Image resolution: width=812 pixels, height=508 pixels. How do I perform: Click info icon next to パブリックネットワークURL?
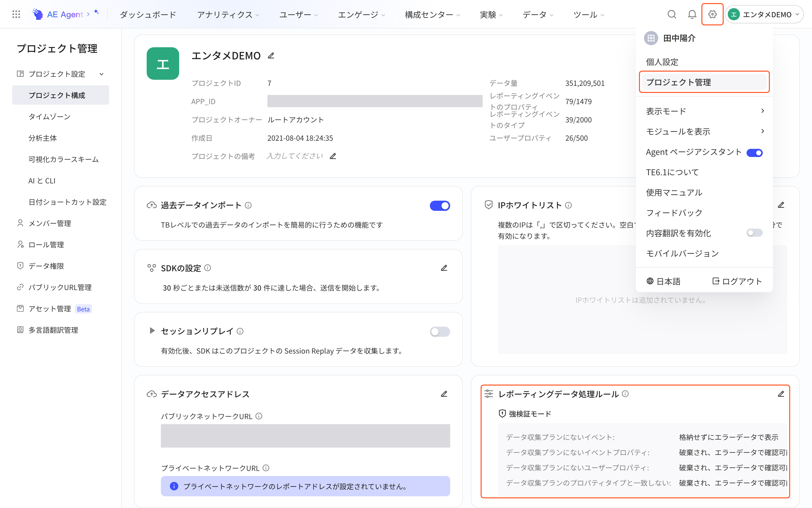[259, 416]
